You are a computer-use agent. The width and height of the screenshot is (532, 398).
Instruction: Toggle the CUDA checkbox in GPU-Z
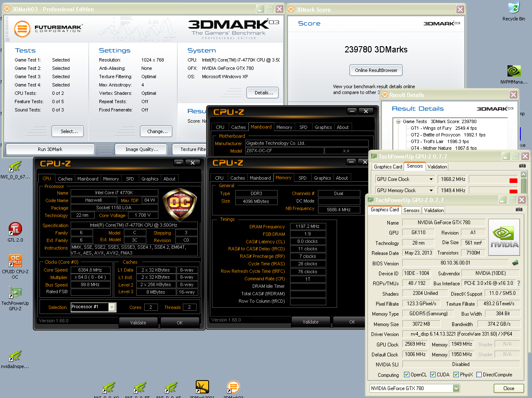[x=433, y=374]
